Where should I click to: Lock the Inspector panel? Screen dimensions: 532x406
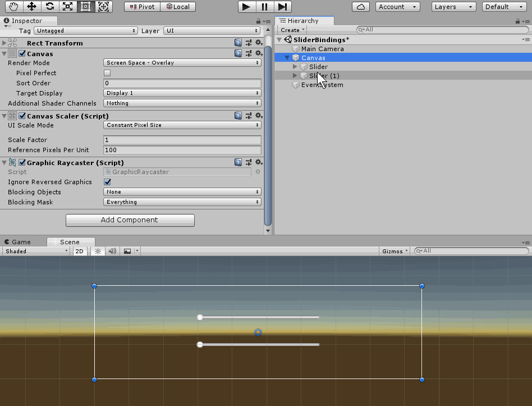pos(258,21)
